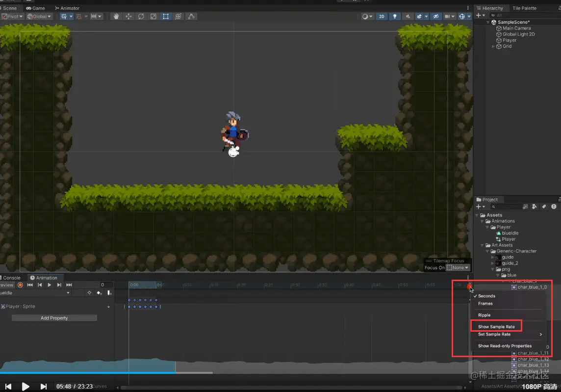Step to previous keyframe in Animation
Image resolution: width=561 pixels, height=392 pixels.
pos(40,285)
